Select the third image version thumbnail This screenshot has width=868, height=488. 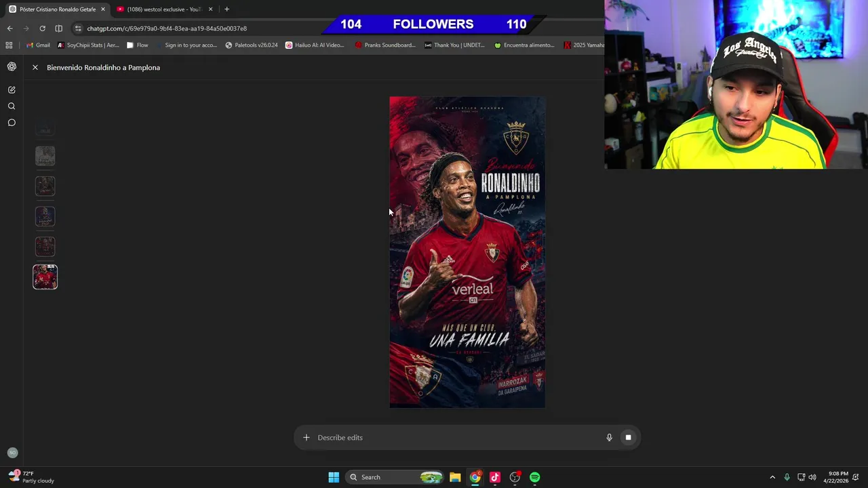click(x=45, y=186)
